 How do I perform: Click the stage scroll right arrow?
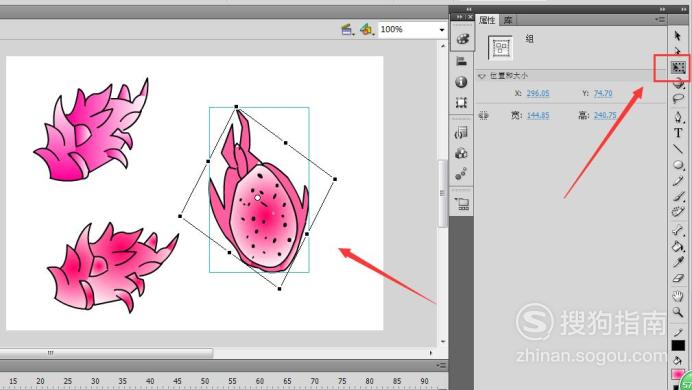pos(431,353)
